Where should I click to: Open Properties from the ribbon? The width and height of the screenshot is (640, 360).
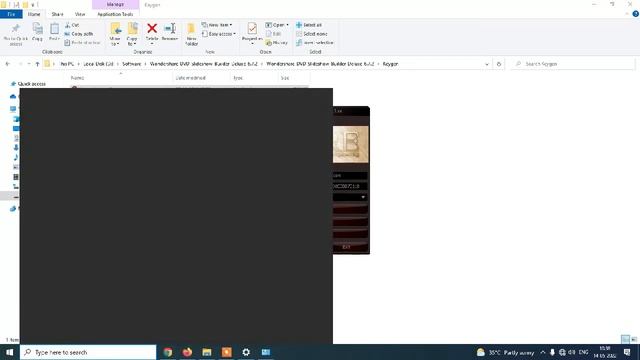[252, 33]
